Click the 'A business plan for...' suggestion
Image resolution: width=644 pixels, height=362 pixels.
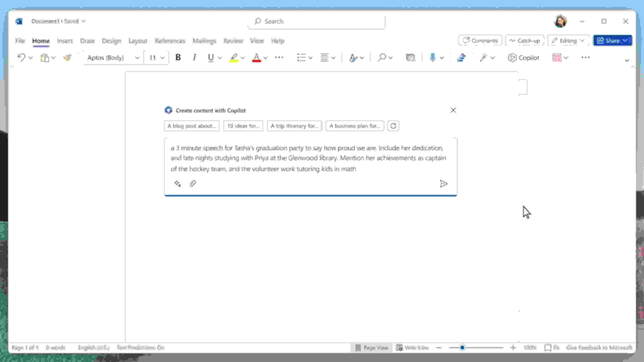click(x=354, y=126)
